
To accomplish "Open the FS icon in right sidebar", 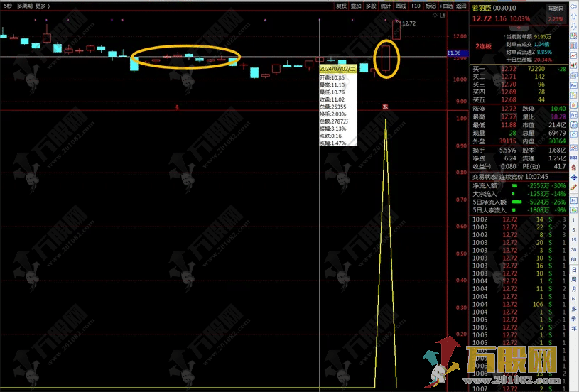I will pyautogui.click(x=574, y=201).
